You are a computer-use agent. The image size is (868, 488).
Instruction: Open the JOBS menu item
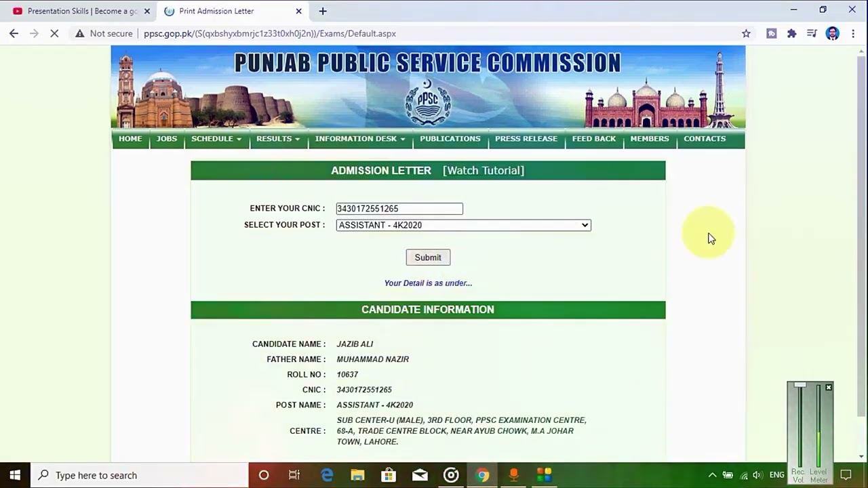pos(167,138)
